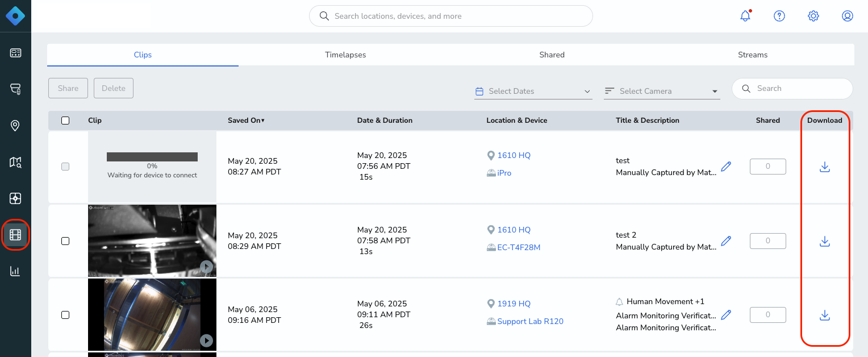Download the Human Movement clip
Viewport: 868px width, 357px height.
[825, 315]
